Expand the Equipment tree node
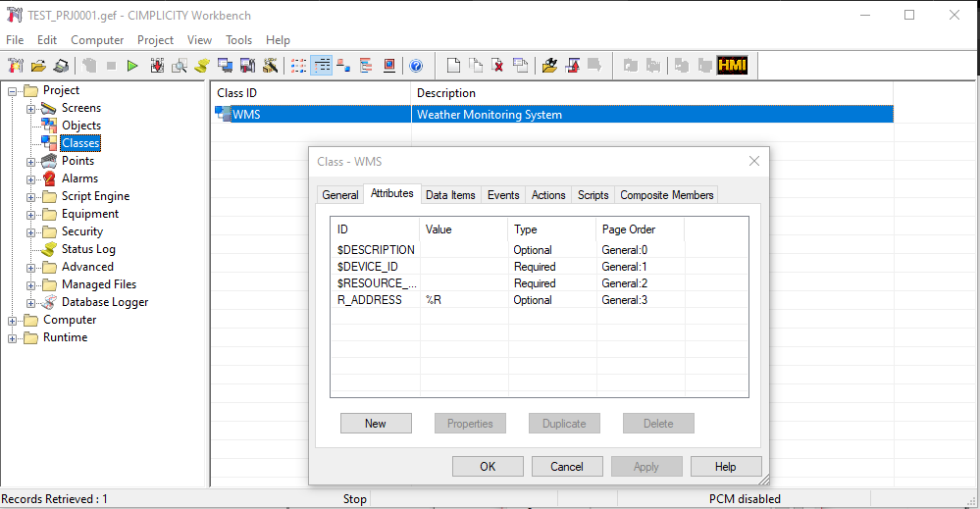The image size is (980, 509). pyautogui.click(x=30, y=215)
